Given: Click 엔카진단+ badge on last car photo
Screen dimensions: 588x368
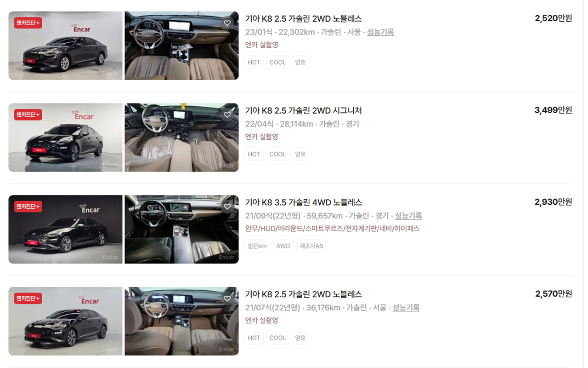Looking at the screenshot, I should (28, 298).
